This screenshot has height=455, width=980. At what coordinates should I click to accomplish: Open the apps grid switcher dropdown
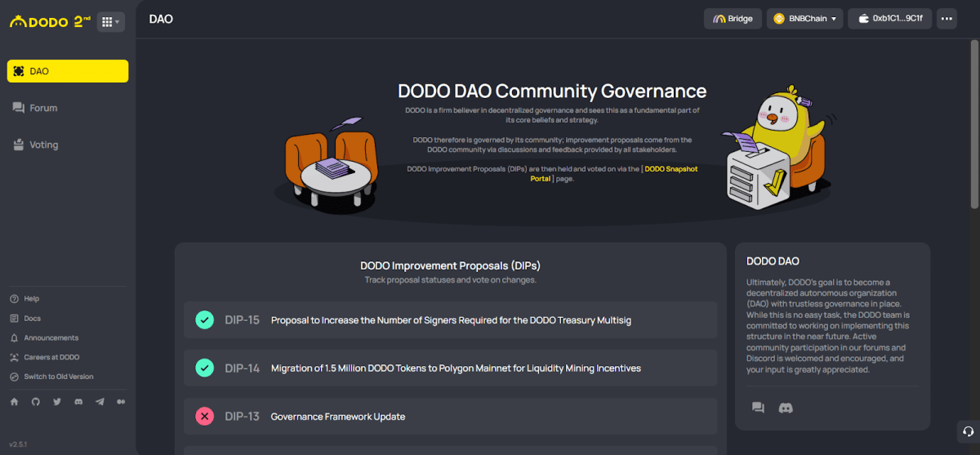[111, 22]
